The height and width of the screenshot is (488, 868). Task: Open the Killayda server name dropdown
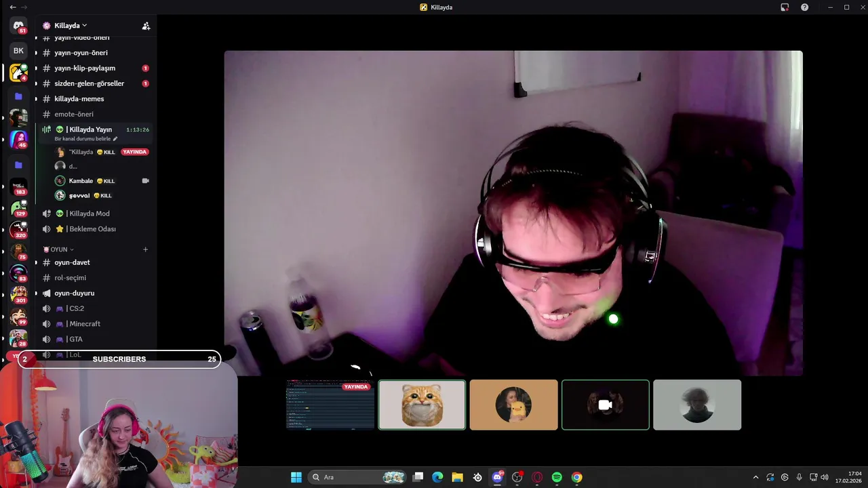tap(71, 26)
